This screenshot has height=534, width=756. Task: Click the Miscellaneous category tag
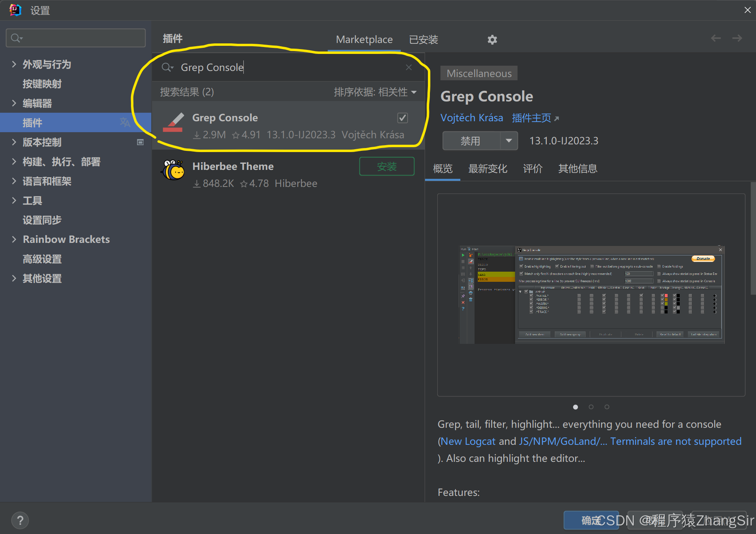(479, 73)
